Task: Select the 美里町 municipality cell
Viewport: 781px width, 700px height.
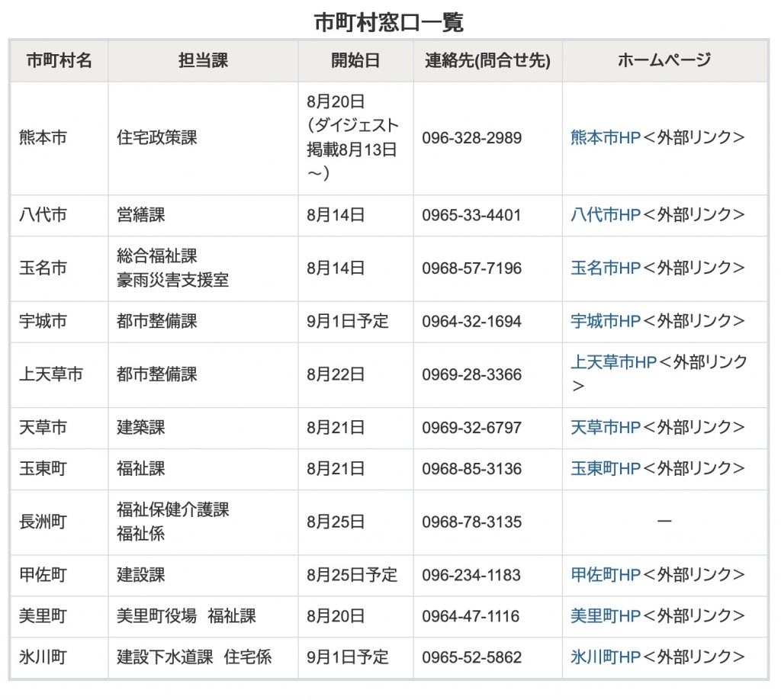Action: [x=59, y=617]
